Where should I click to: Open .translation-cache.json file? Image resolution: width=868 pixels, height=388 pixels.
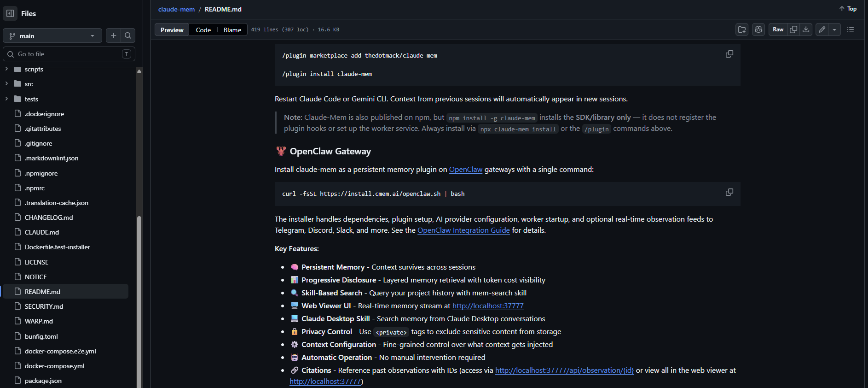[57, 203]
